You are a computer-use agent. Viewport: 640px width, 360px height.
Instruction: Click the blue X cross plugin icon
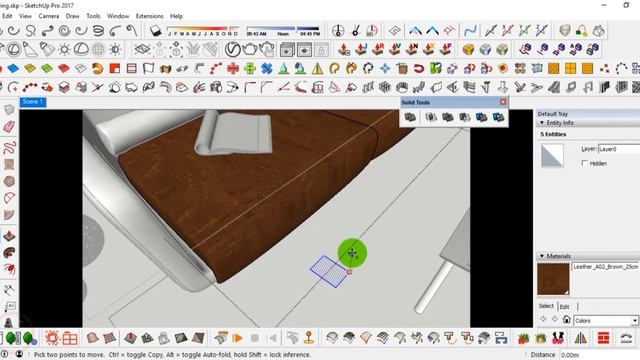coord(267,69)
